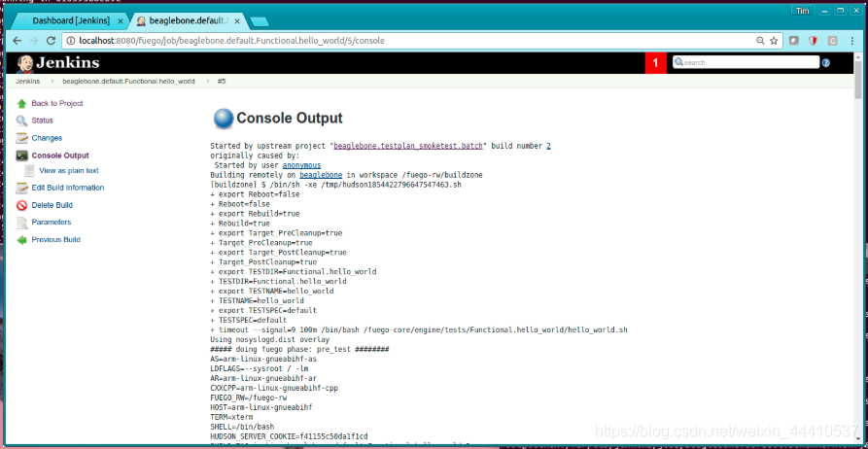Go Back to Project

pyautogui.click(x=57, y=104)
